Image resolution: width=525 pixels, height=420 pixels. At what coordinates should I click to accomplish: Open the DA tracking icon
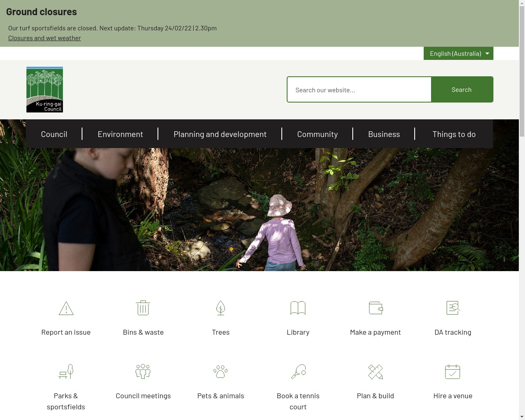click(453, 308)
